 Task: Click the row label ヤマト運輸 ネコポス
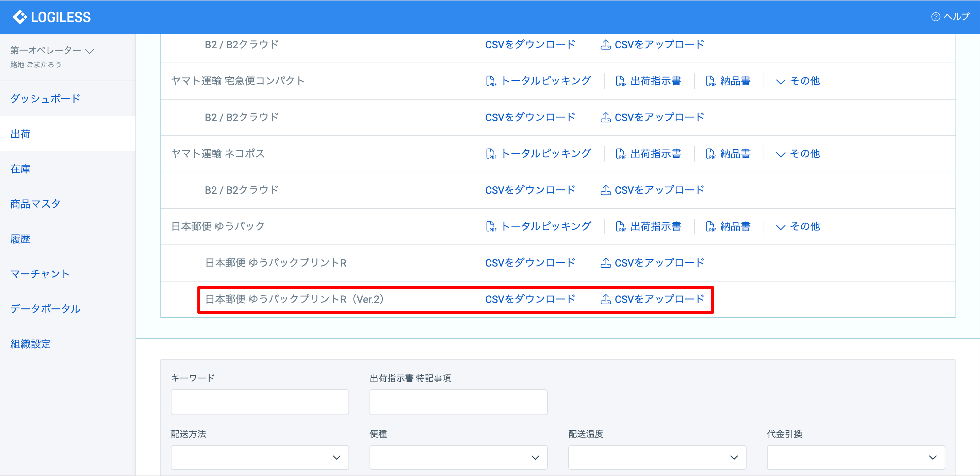[x=218, y=154]
